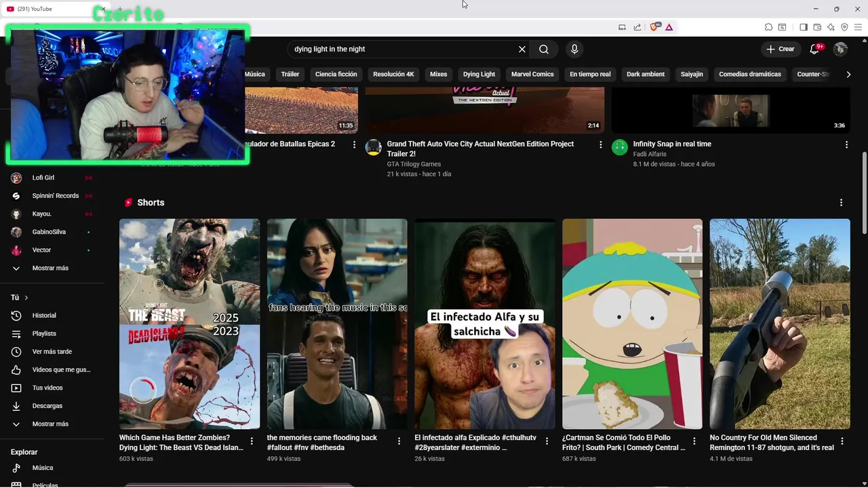The width and height of the screenshot is (868, 488).
Task: Open Ver más tarde in the sidebar
Action: (52, 352)
